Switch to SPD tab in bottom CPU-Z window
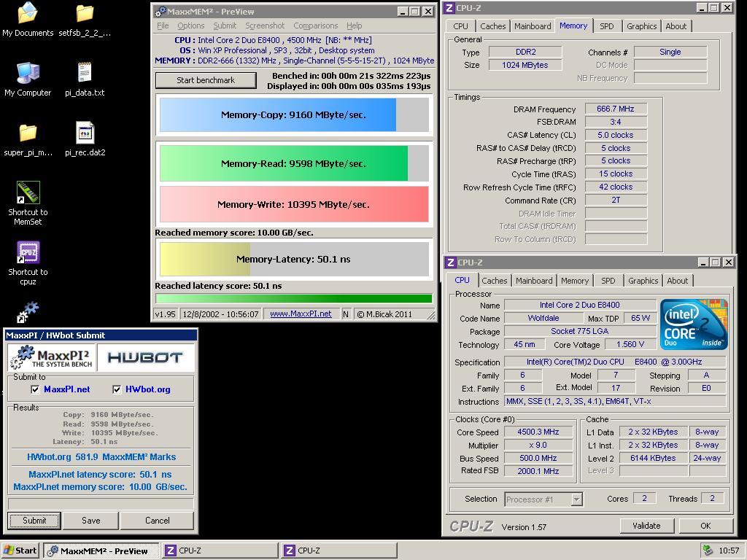The width and height of the screenshot is (747, 560). [x=608, y=281]
